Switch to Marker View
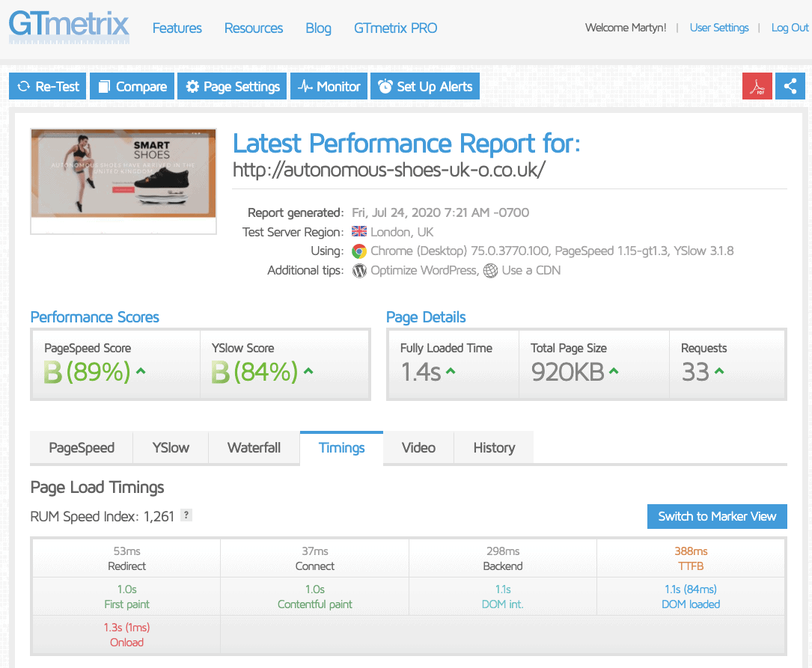Screen dimensions: 812x668 tap(717, 516)
